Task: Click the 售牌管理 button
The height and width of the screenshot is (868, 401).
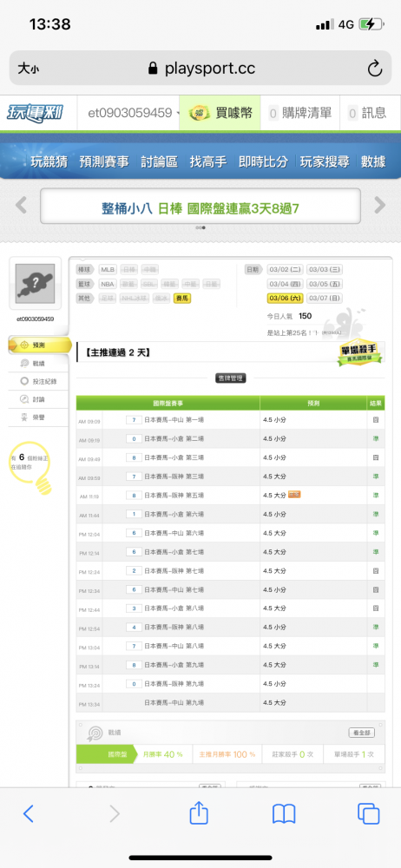Action: click(x=230, y=378)
